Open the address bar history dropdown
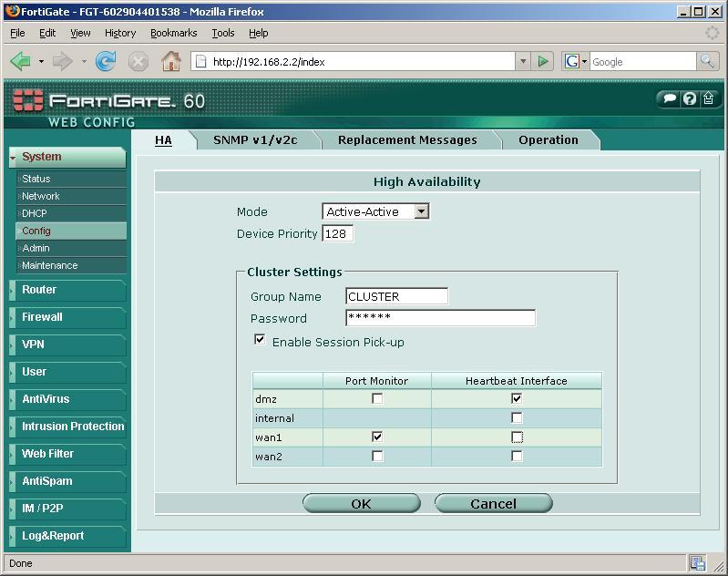728x576 pixels. [523, 61]
